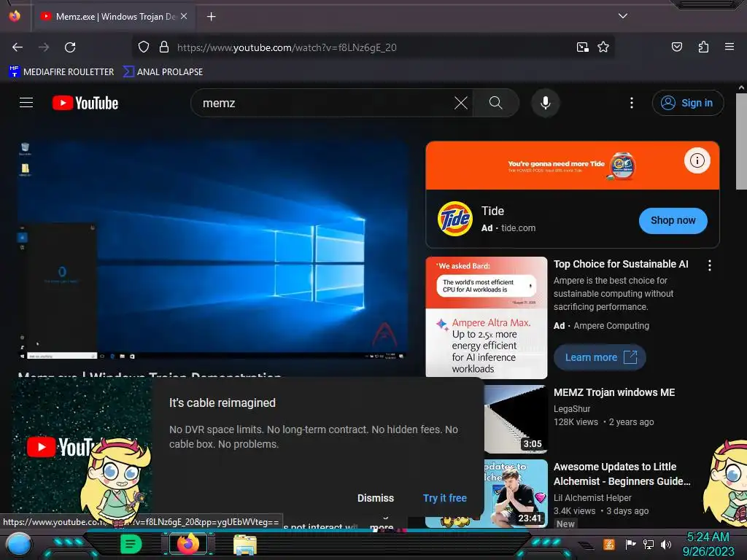This screenshot has height=560, width=747.
Task: Open MEMZ Trojan windows ME video
Action: (614, 392)
